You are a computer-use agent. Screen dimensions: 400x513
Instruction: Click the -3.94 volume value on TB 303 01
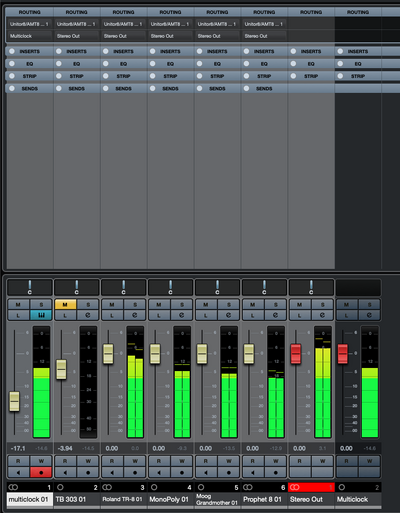[65, 449]
